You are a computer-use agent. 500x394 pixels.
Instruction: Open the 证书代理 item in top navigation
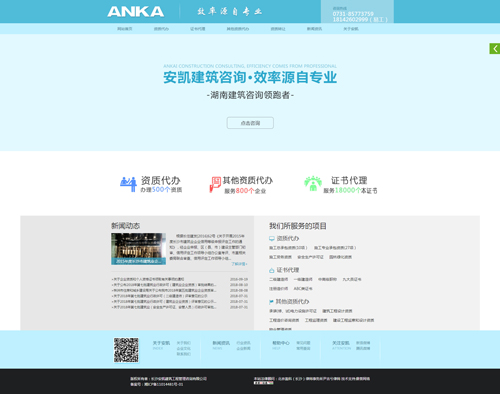[x=198, y=29]
